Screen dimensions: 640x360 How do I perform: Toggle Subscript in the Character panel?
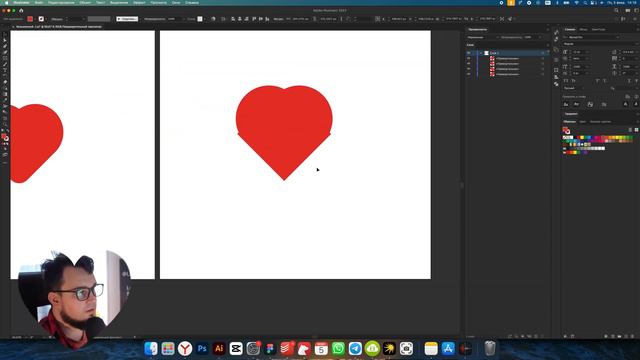pyautogui.click(x=604, y=81)
